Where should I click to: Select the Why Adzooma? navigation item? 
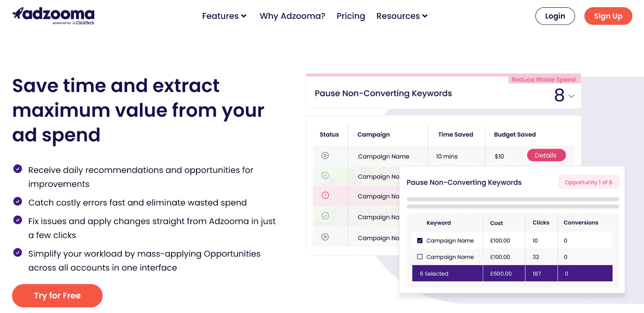coord(293,16)
